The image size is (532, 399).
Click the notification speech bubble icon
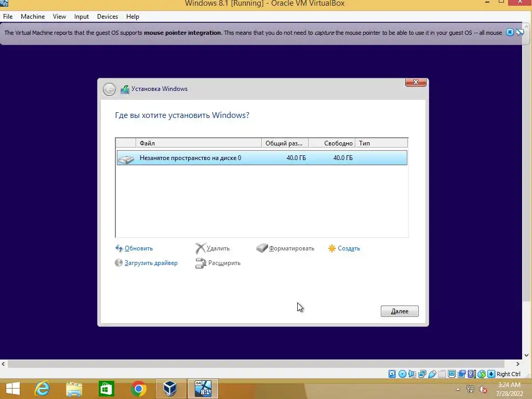click(520, 32)
